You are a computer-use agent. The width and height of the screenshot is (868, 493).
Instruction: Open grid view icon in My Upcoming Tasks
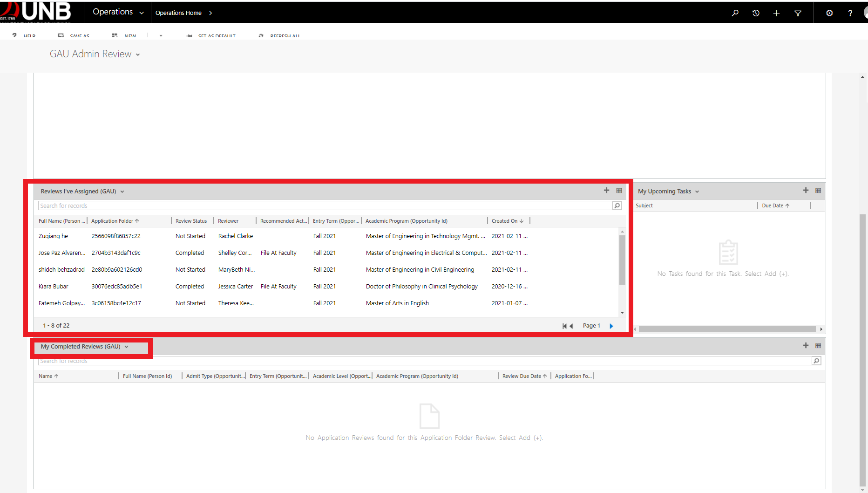(818, 191)
